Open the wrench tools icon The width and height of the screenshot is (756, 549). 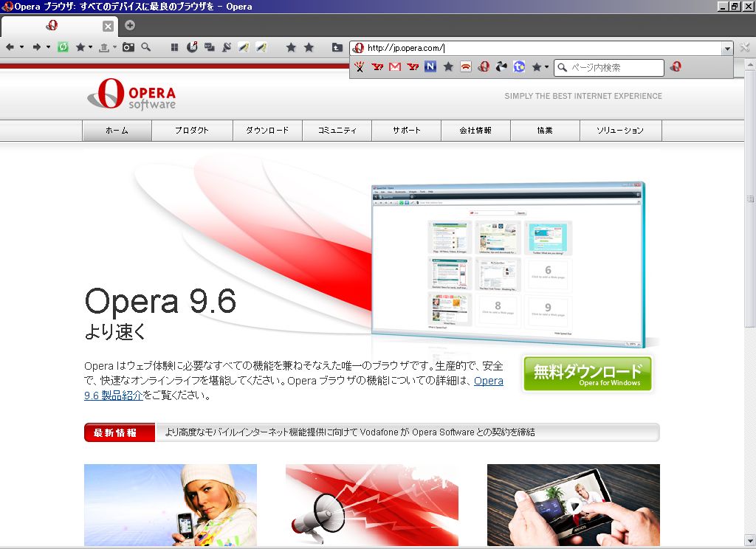[745, 47]
